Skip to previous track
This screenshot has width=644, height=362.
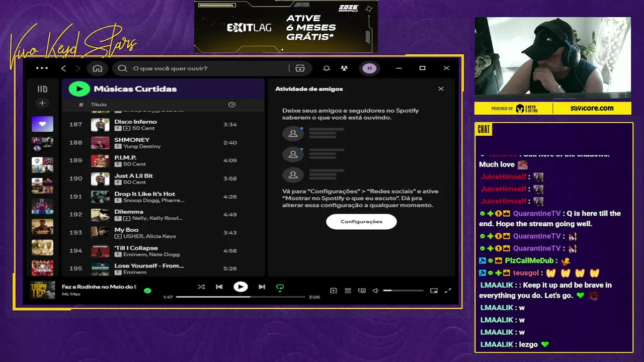tap(219, 287)
